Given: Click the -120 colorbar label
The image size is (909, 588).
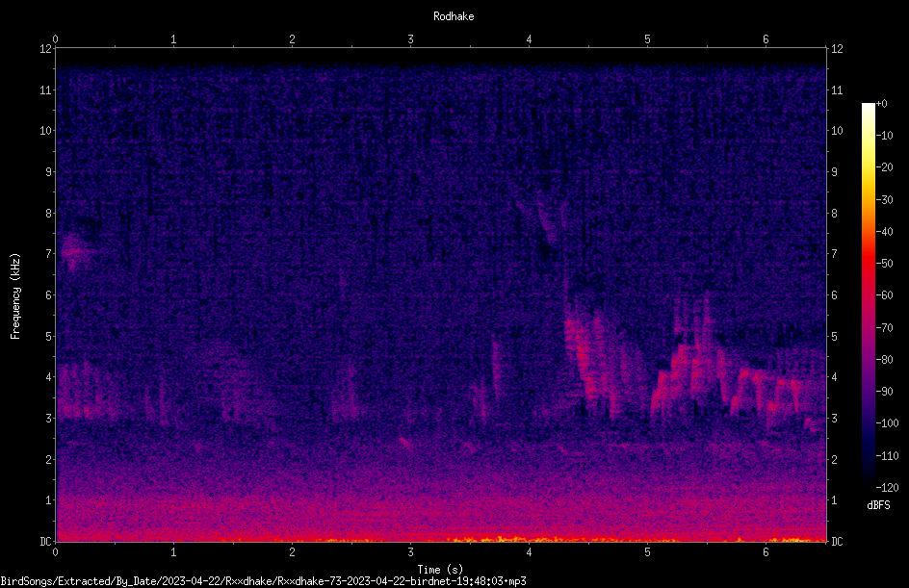Looking at the screenshot, I should click(887, 487).
